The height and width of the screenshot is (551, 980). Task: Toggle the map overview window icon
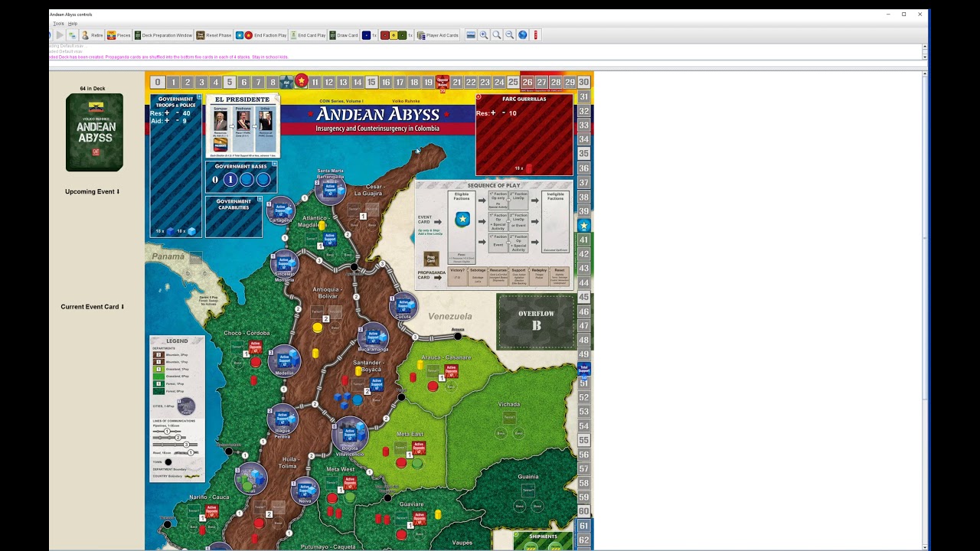coord(471,35)
